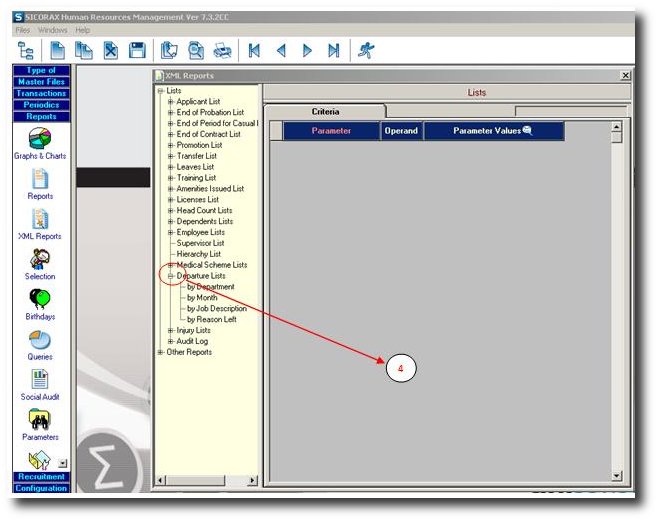Click the running man exit icon
The image size is (658, 521).
368,50
